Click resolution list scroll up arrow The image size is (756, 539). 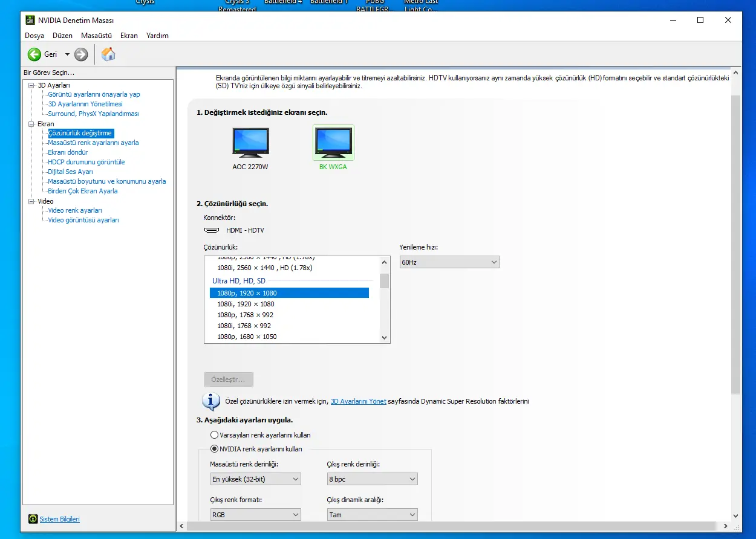point(384,262)
